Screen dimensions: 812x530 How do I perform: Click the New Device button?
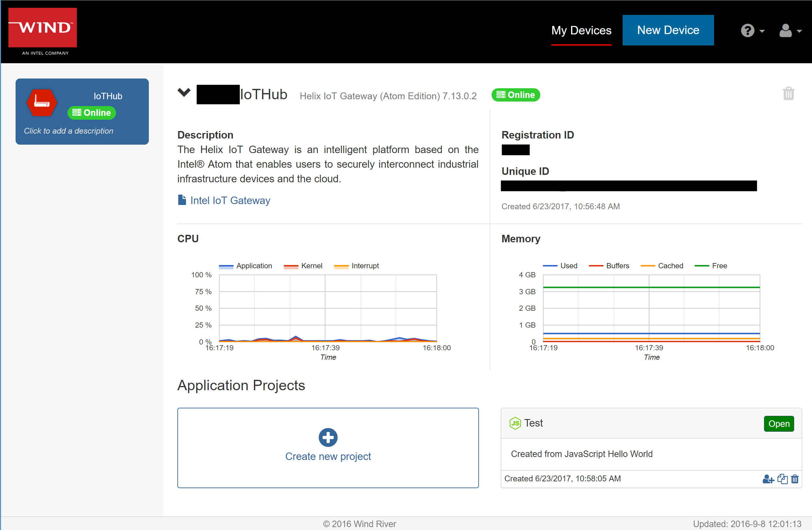tap(668, 30)
